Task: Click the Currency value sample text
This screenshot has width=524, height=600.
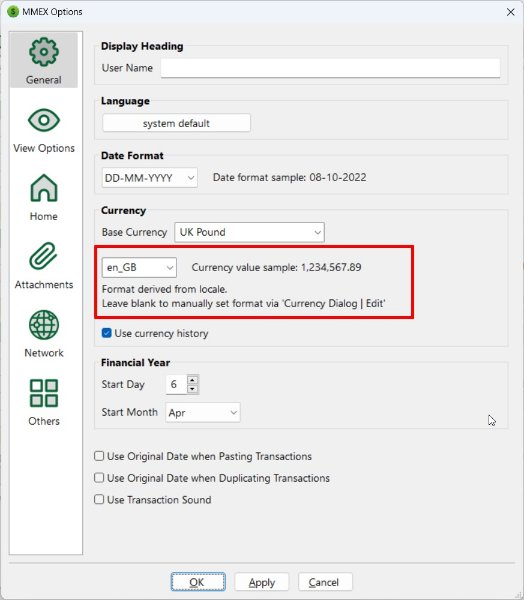Action: [276, 267]
